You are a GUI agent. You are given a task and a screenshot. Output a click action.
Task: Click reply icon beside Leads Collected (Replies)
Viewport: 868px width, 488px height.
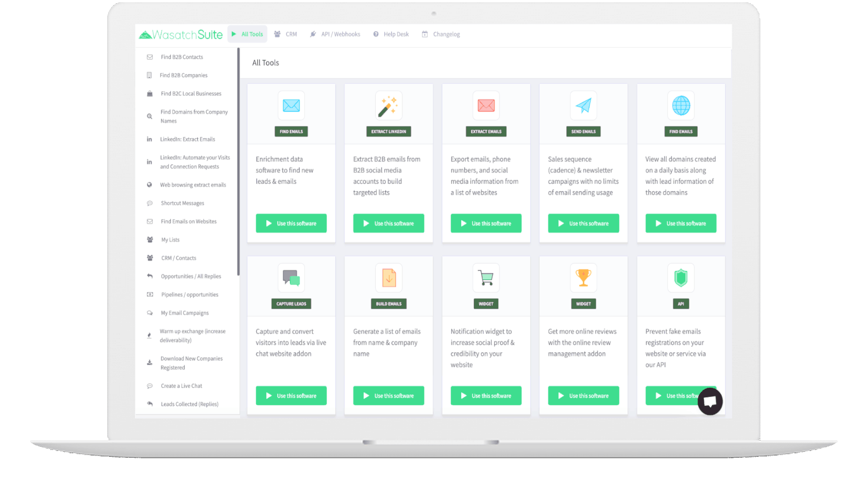pos(150,404)
